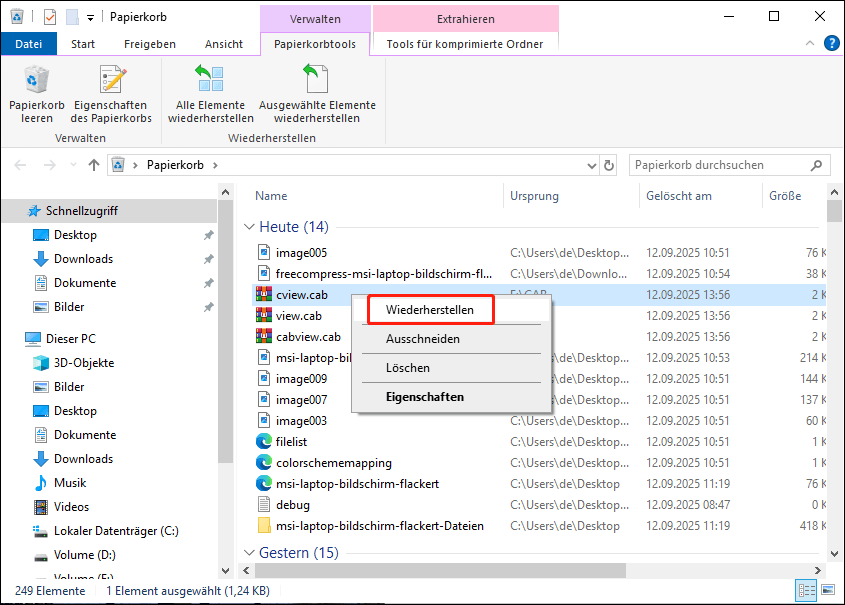Click the Recycle Bin icon in address bar

118,165
